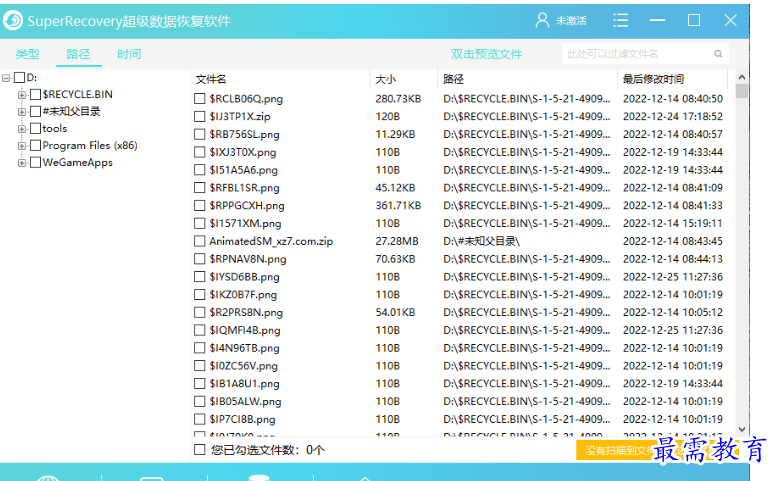Screen dimensions: 775x481
Task: Click the 2022-12-24 17:18:52 timestamp cell
Action: point(673,117)
